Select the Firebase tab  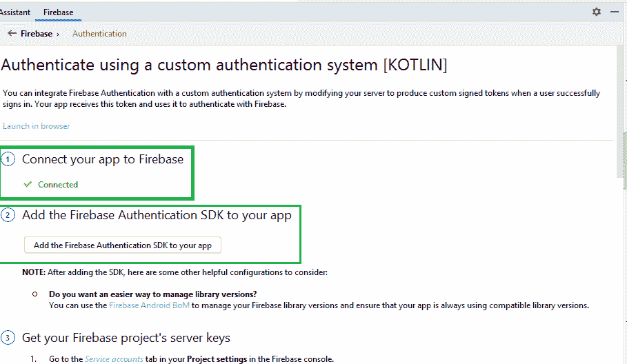(x=58, y=12)
